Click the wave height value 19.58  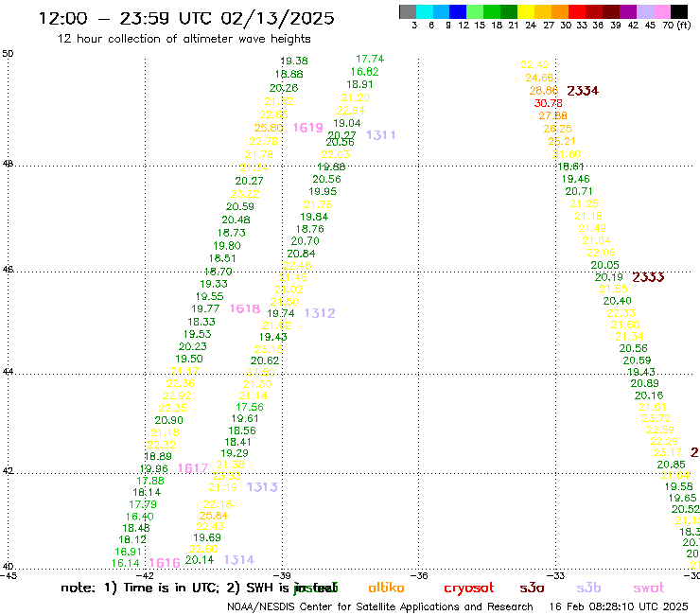678,486
